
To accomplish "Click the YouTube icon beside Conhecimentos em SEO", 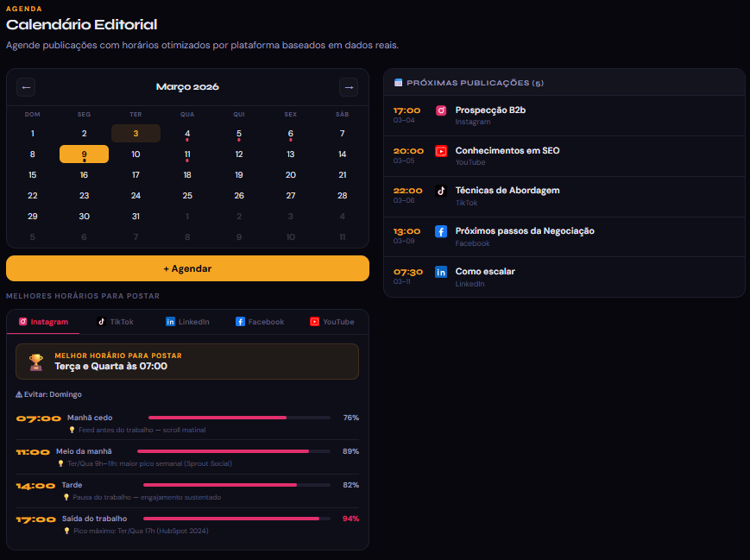I will [x=441, y=151].
